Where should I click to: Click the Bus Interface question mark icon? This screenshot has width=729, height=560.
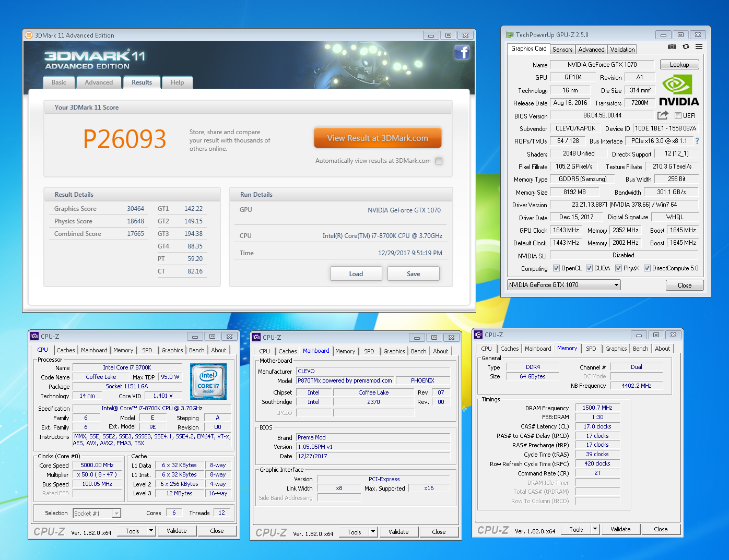[697, 141]
